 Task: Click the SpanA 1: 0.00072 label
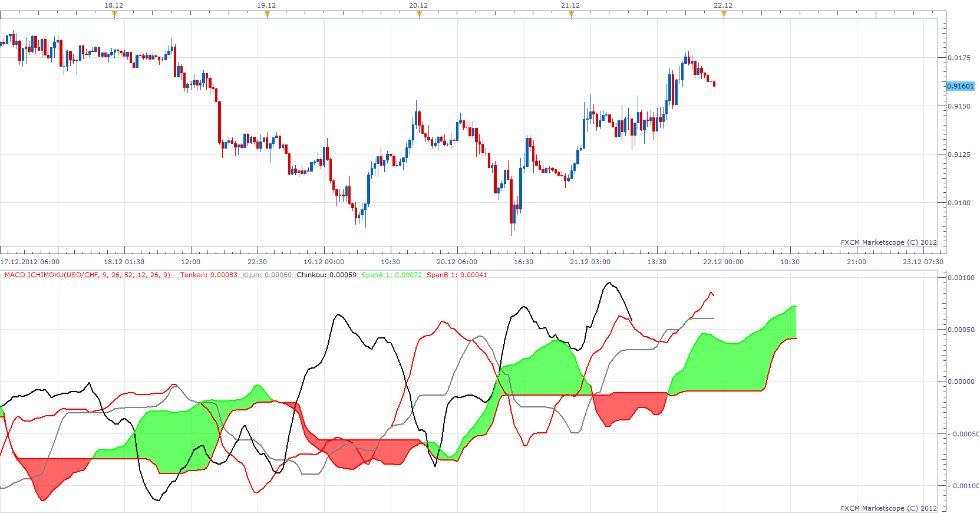391,275
